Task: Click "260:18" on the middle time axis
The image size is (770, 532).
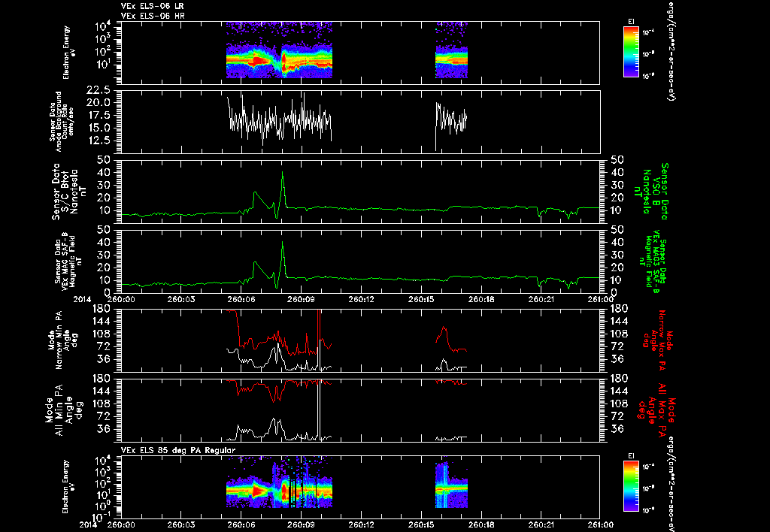Action: 480,299
